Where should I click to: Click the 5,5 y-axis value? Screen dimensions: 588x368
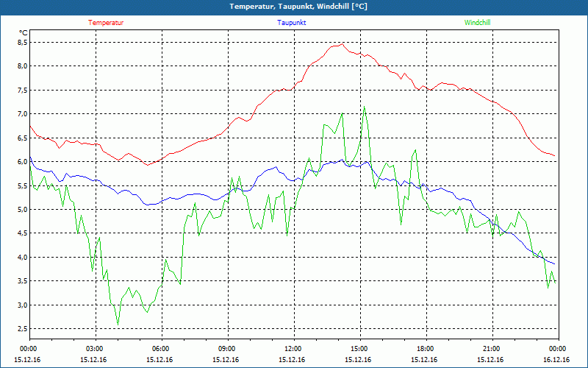[23, 185]
